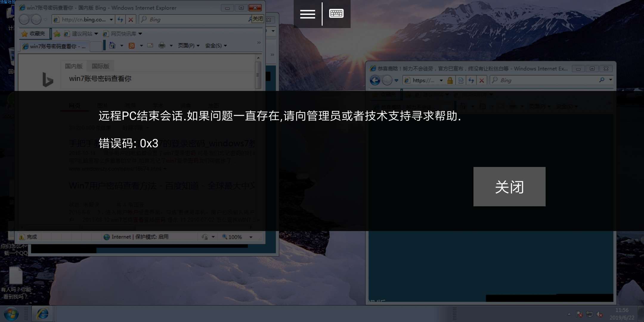This screenshot has height=322, width=644.
Task: Show the on-screen keyboard from the overlay bar
Action: pyautogui.click(x=336, y=13)
